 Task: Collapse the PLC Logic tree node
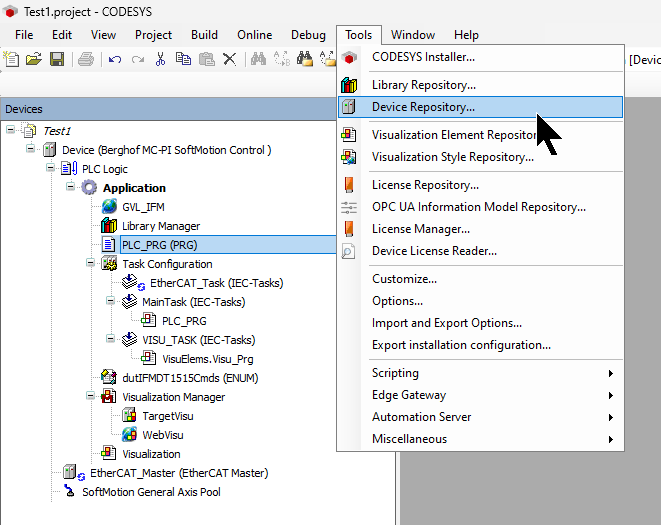pyautogui.click(x=50, y=167)
